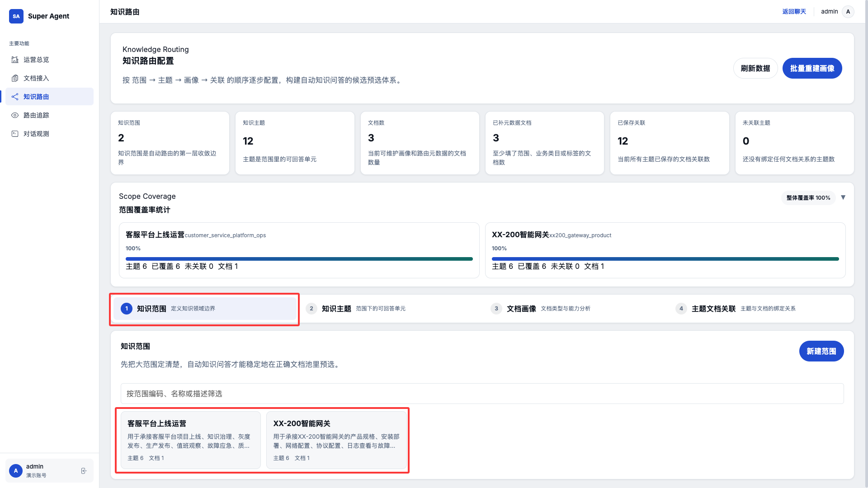Click the 新建范围 button
This screenshot has width=868, height=488.
click(x=821, y=351)
